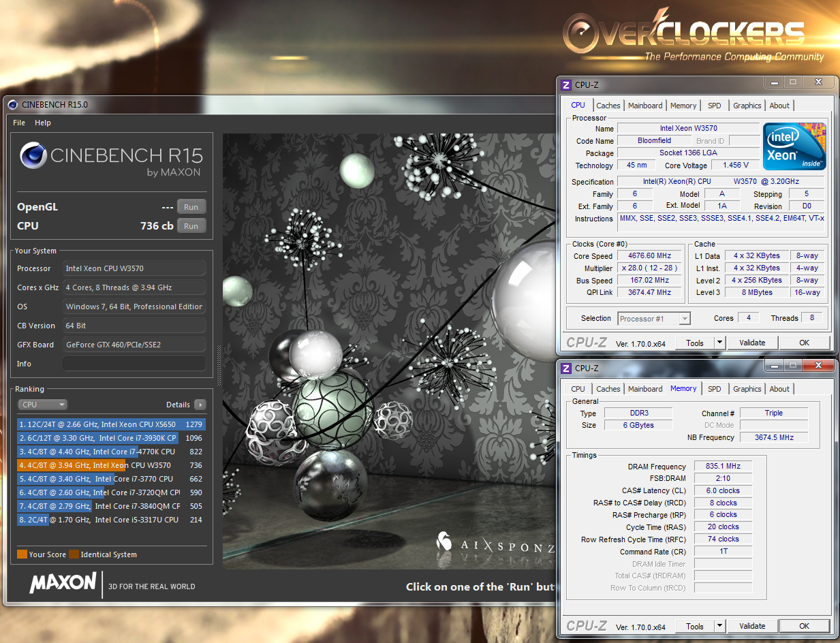The width and height of the screenshot is (840, 643).
Task: Open the Processor #1 selection dropdown
Action: click(654, 318)
